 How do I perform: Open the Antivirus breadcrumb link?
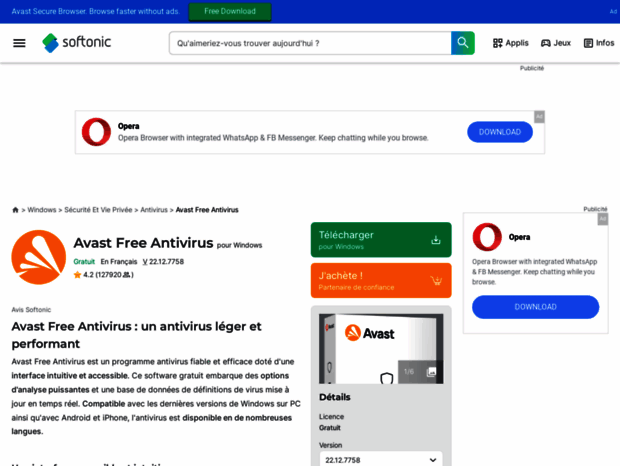[154, 210]
